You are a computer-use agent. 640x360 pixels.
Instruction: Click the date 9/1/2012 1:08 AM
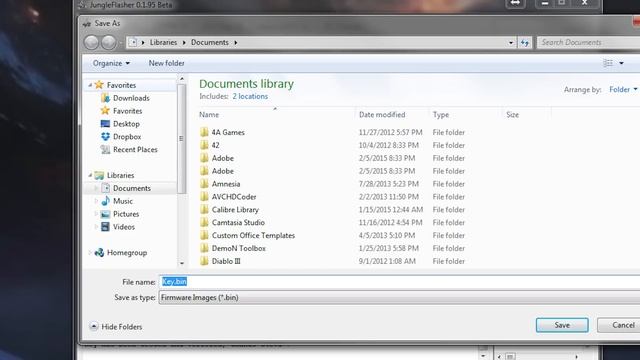387,261
